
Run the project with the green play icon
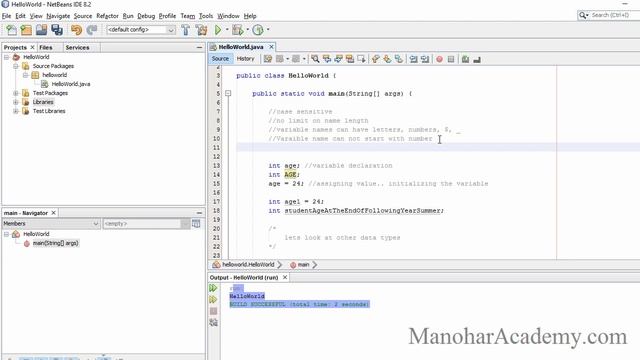coord(218,30)
